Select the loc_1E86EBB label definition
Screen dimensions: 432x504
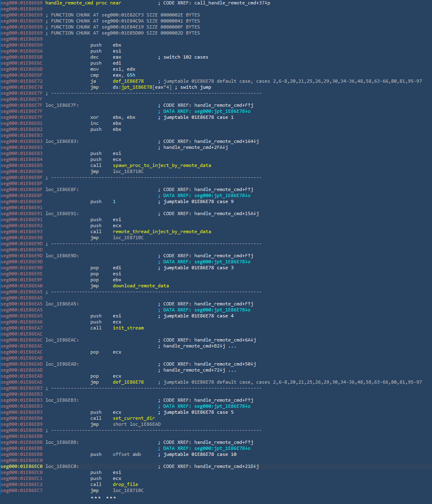(62, 442)
